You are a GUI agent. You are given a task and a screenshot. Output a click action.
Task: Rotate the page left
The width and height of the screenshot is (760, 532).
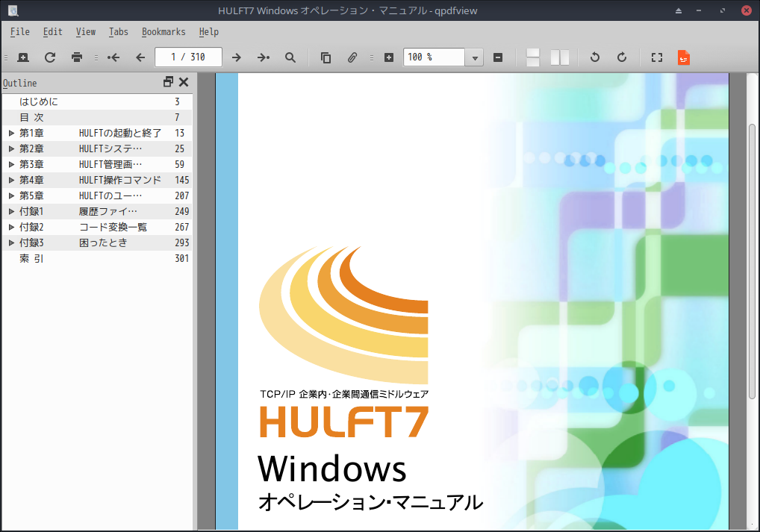[x=595, y=57]
